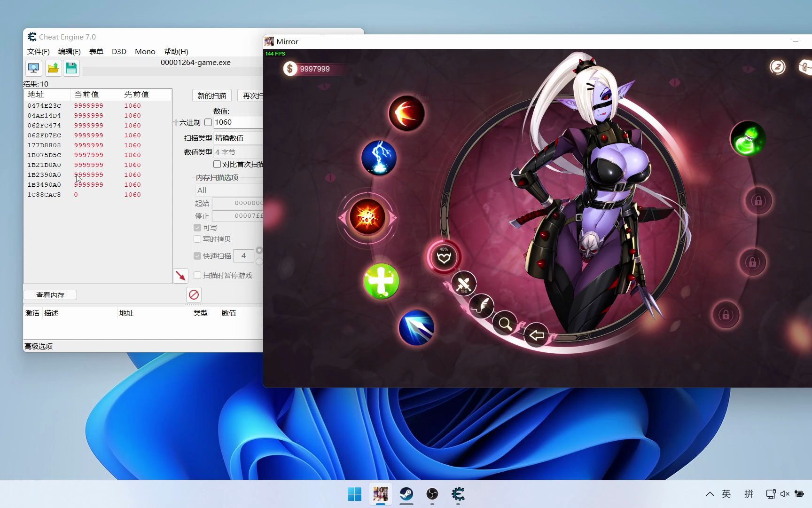
Task: Click the red clear-list circle icon
Action: point(194,295)
